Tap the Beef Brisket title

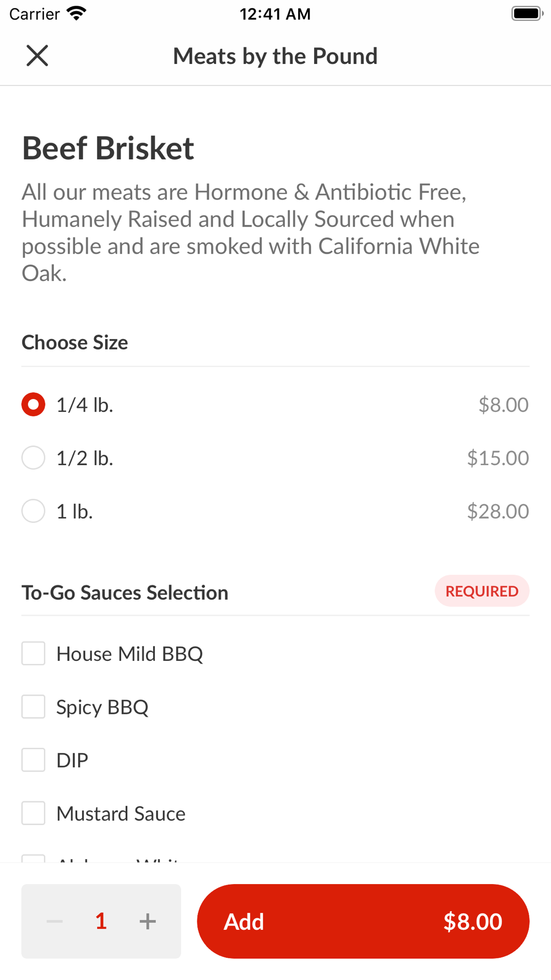pyautogui.click(x=108, y=148)
